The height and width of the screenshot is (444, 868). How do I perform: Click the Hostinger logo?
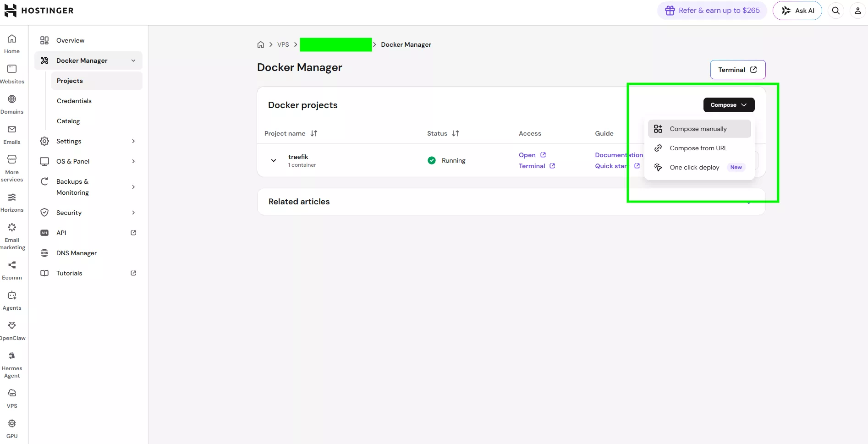(x=39, y=11)
